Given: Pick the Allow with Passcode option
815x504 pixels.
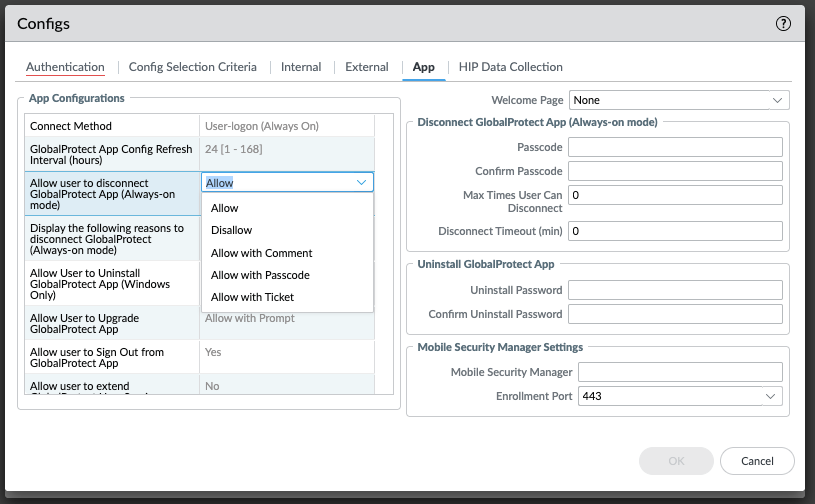Looking at the screenshot, I should point(260,275).
